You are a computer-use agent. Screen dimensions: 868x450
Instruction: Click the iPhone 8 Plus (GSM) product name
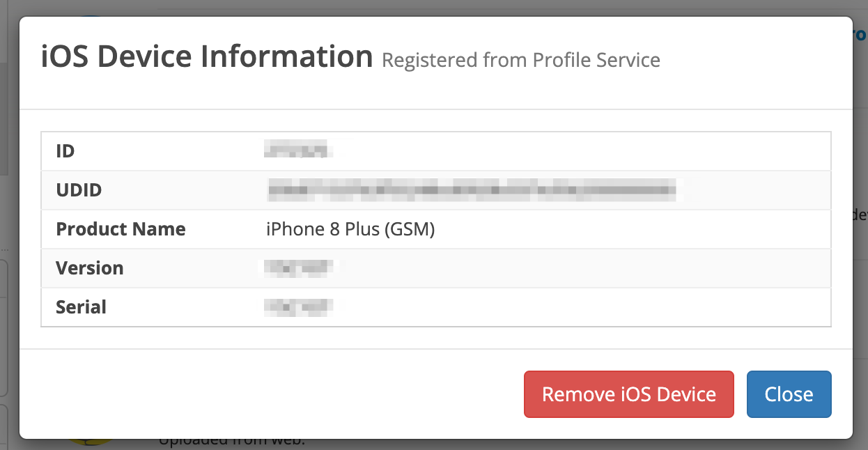350,228
